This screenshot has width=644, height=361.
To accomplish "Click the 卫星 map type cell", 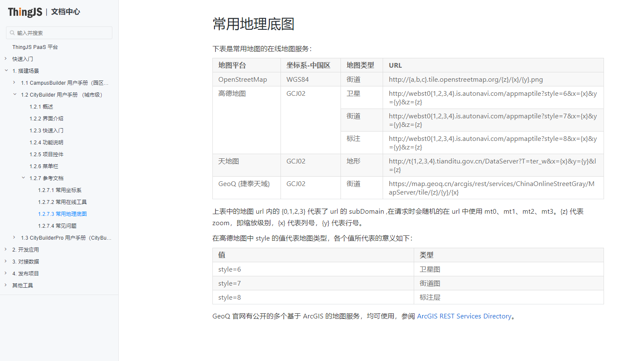I will pos(362,97).
